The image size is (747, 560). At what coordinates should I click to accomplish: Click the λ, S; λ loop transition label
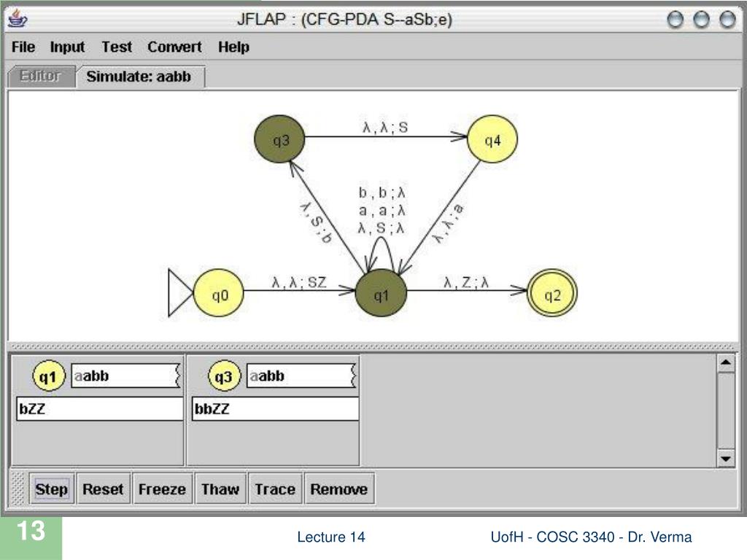tap(382, 228)
